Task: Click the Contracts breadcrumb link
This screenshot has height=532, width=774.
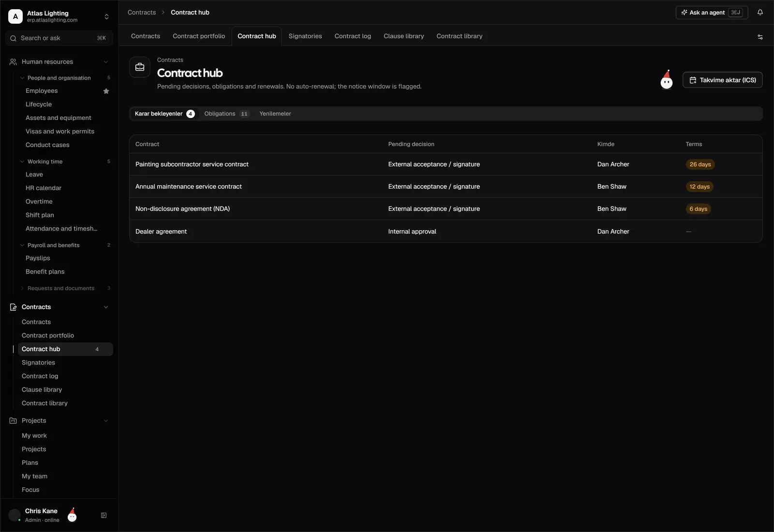Action: 142,13
